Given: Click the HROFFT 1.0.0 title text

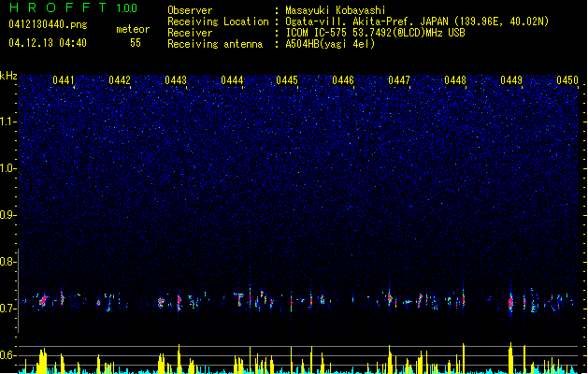Looking at the screenshot, I should click(x=74, y=7).
